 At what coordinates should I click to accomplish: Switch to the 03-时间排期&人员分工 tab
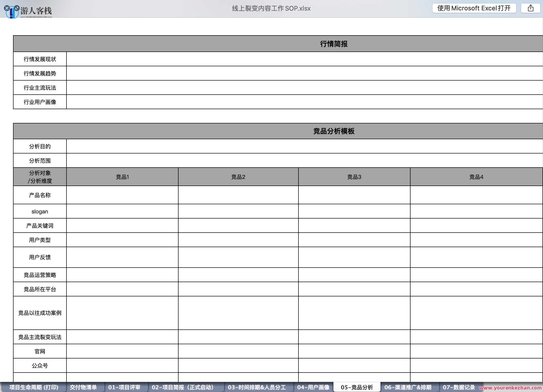(257, 387)
